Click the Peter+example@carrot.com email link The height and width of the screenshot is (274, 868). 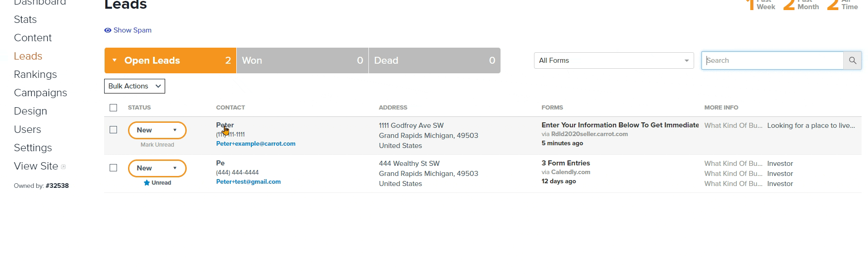coord(256,143)
